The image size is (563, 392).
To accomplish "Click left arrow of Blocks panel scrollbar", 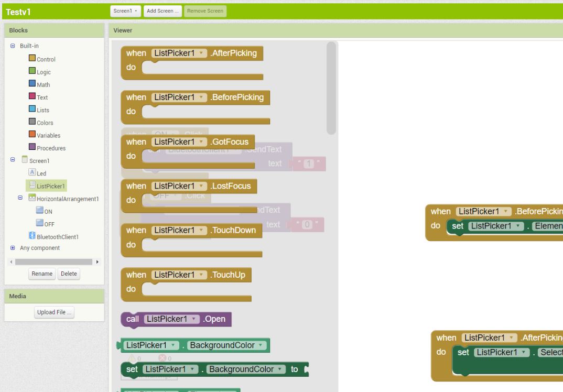I will pyautogui.click(x=11, y=262).
